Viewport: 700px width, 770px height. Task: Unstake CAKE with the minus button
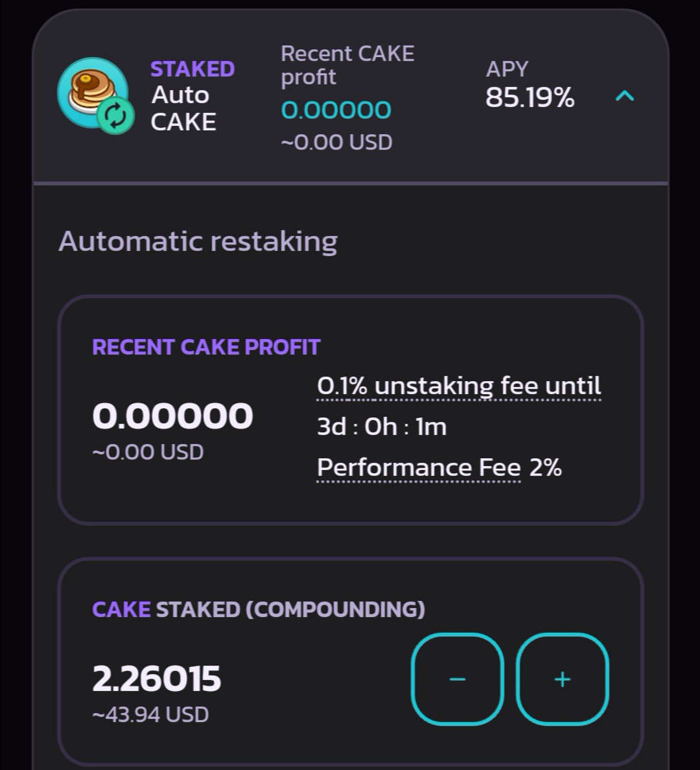[458, 679]
